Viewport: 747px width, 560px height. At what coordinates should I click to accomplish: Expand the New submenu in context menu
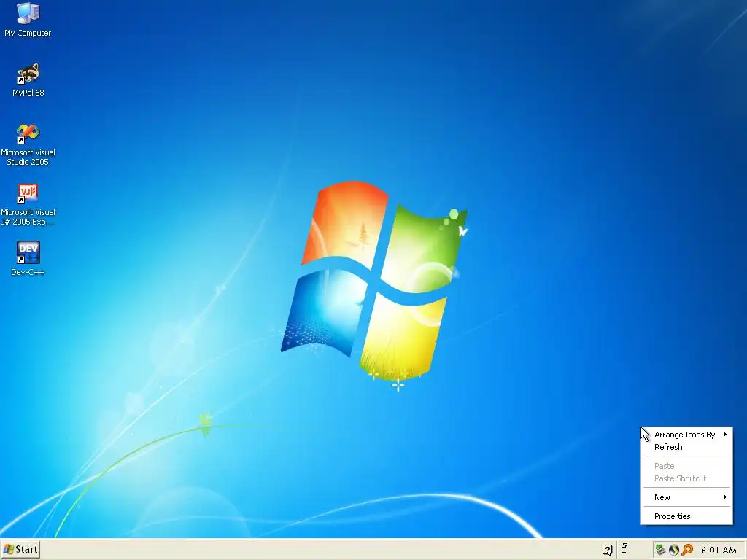[x=686, y=497]
